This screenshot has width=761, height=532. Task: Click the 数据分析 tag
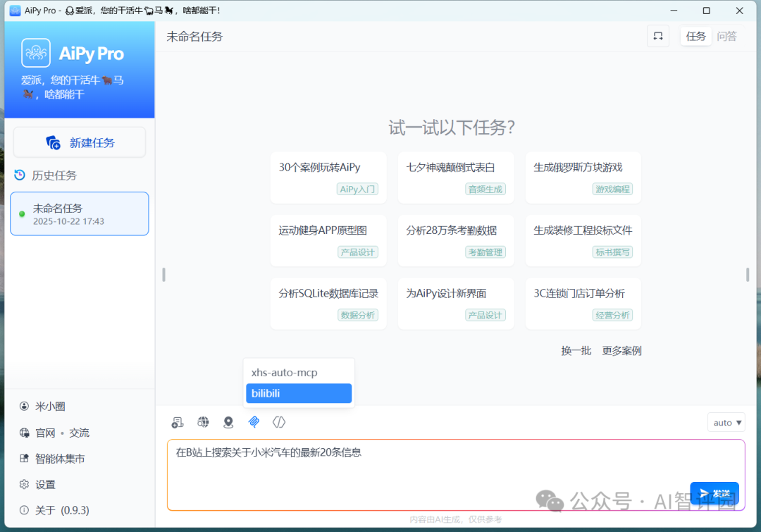(x=358, y=316)
